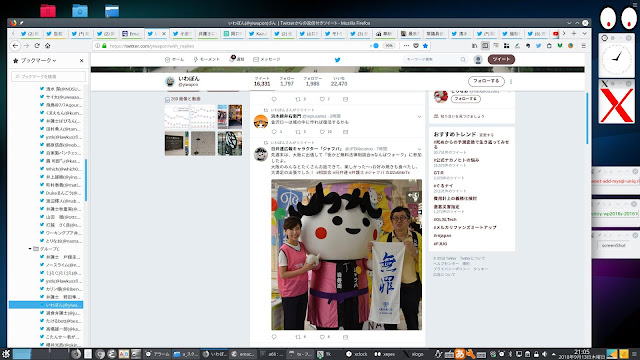Click the あ input method tray icon
This screenshot has width=640, height=360.
click(460, 354)
